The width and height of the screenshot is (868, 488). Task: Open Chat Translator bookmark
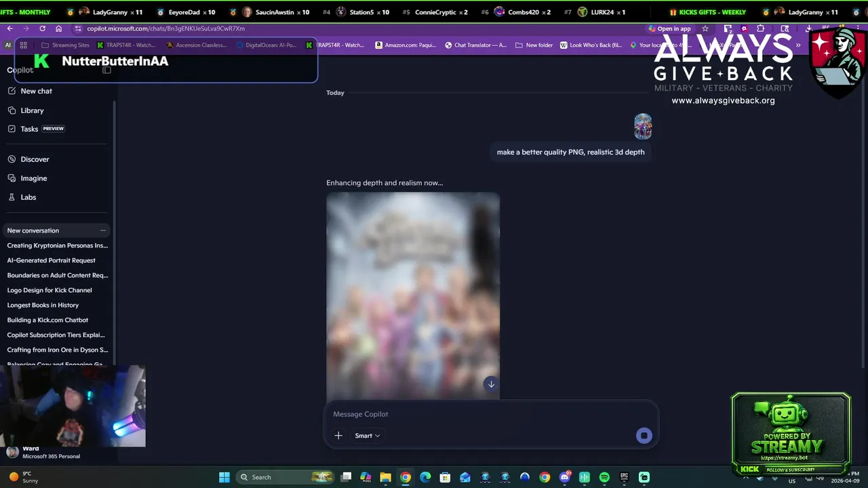pyautogui.click(x=475, y=45)
